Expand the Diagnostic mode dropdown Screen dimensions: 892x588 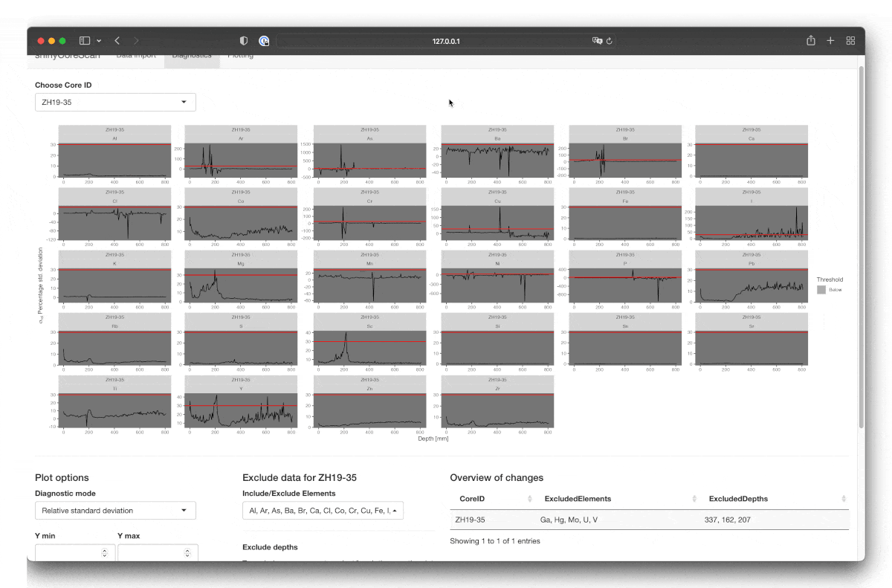115,511
